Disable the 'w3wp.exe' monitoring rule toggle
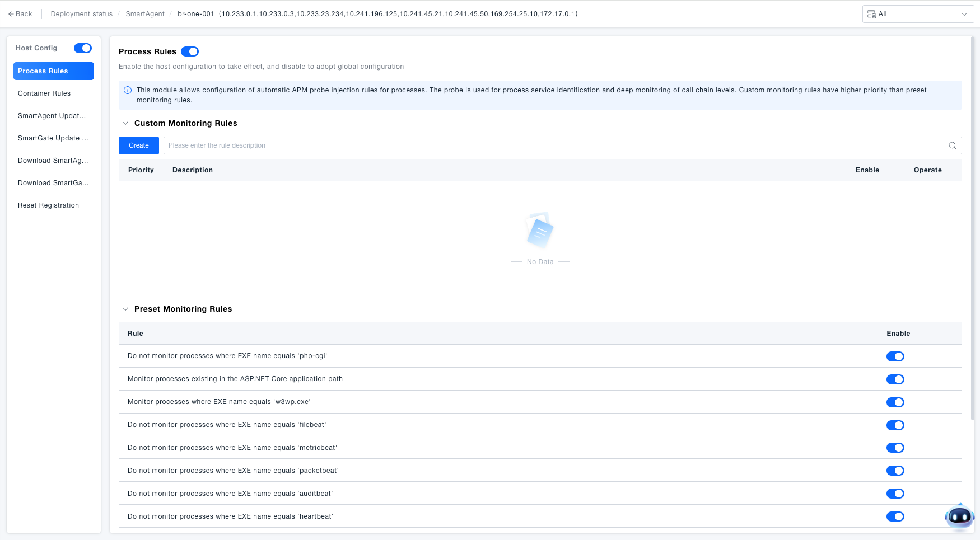This screenshot has width=980, height=540. tap(895, 402)
